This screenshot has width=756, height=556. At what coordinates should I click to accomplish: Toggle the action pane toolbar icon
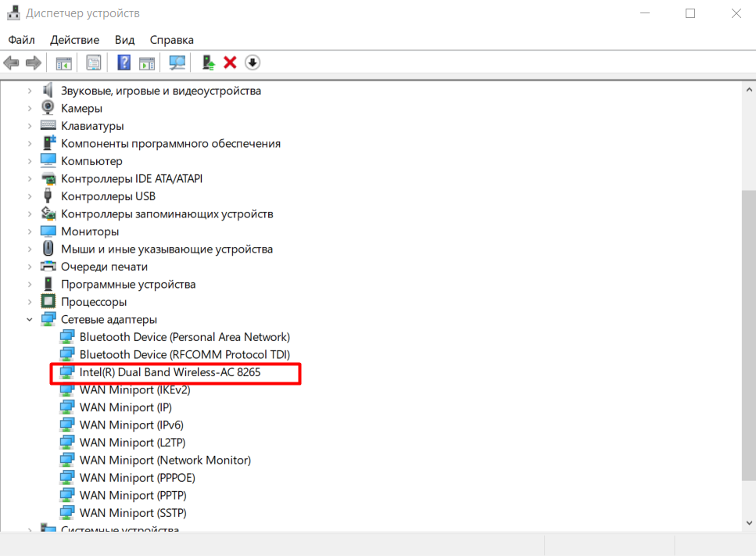click(x=147, y=63)
